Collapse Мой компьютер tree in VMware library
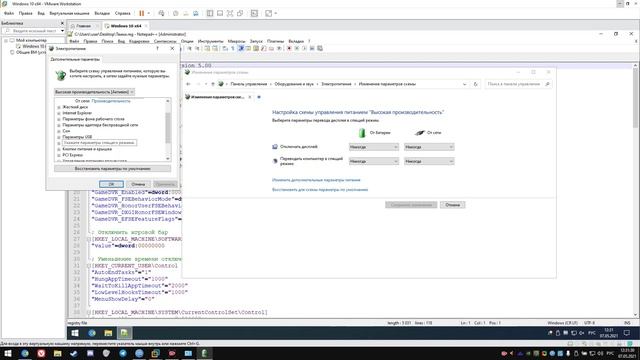 click(6, 40)
